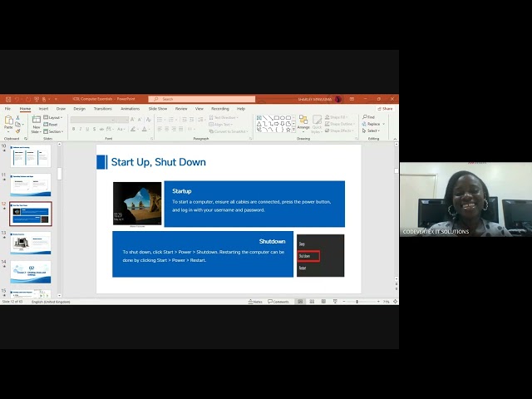
Task: Open the Select dropdown
Action: (372, 131)
